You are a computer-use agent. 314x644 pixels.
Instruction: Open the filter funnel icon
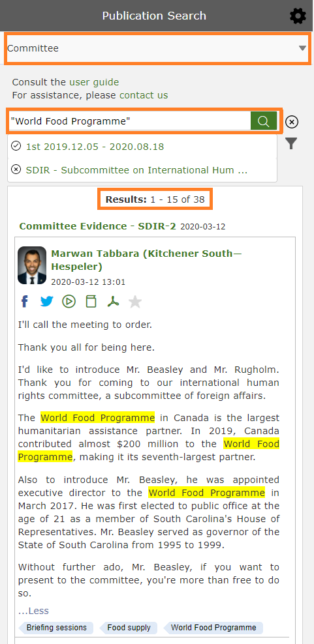point(291,144)
